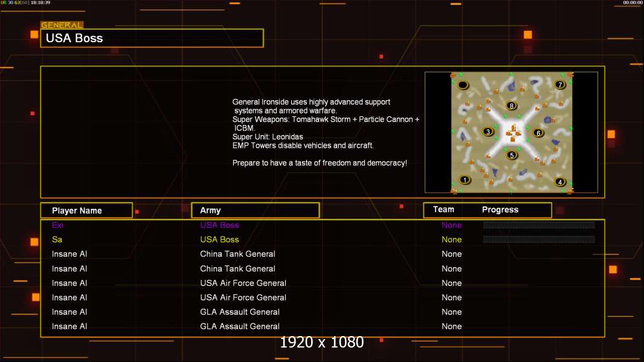This screenshot has width=644, height=362.
Task: Click the yellow None team value
Action: [451, 240]
